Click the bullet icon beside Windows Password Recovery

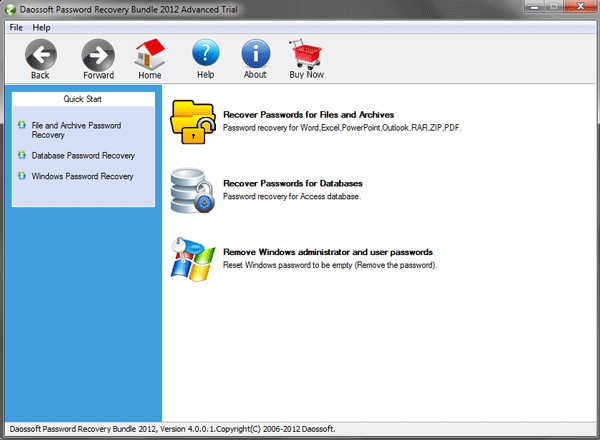pyautogui.click(x=22, y=176)
